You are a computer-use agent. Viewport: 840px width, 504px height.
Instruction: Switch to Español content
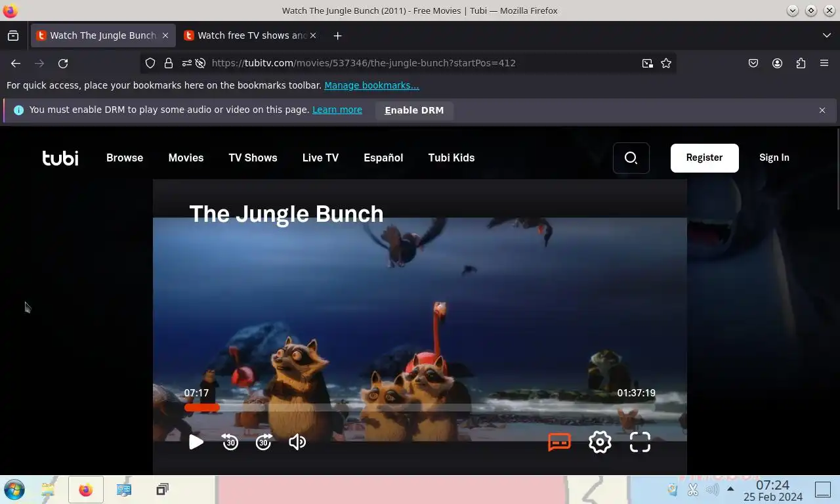click(x=383, y=158)
